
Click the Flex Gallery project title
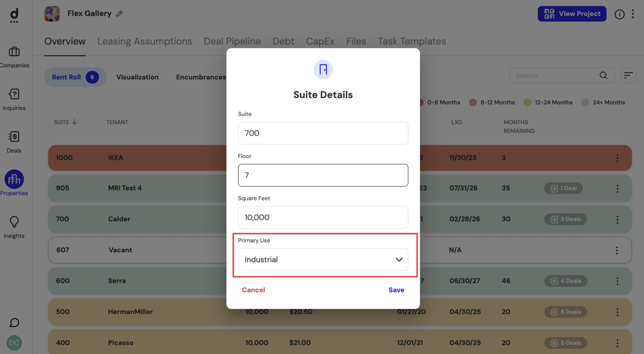89,13
